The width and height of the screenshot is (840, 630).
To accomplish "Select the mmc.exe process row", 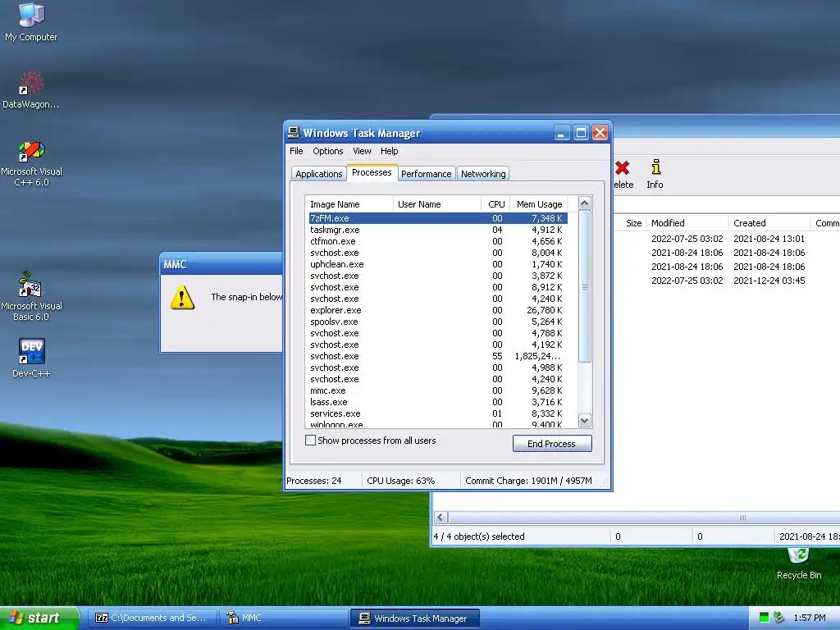I will (438, 390).
